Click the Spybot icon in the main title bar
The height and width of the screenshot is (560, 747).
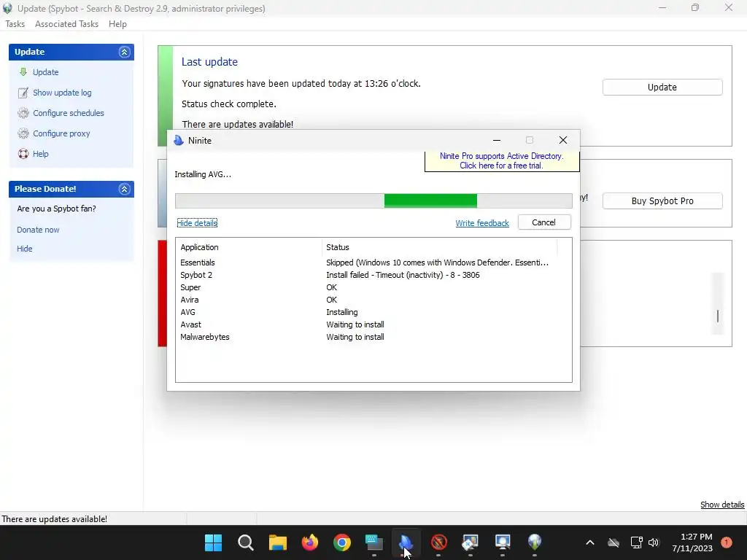coord(7,9)
